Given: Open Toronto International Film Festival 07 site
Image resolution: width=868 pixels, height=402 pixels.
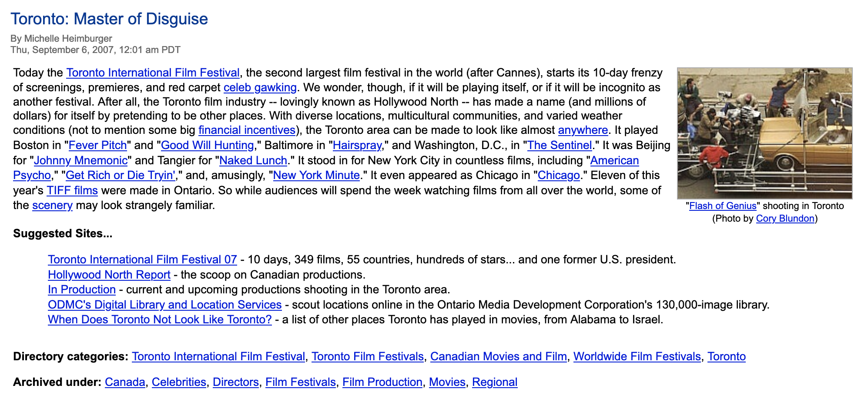Looking at the screenshot, I should (x=142, y=259).
